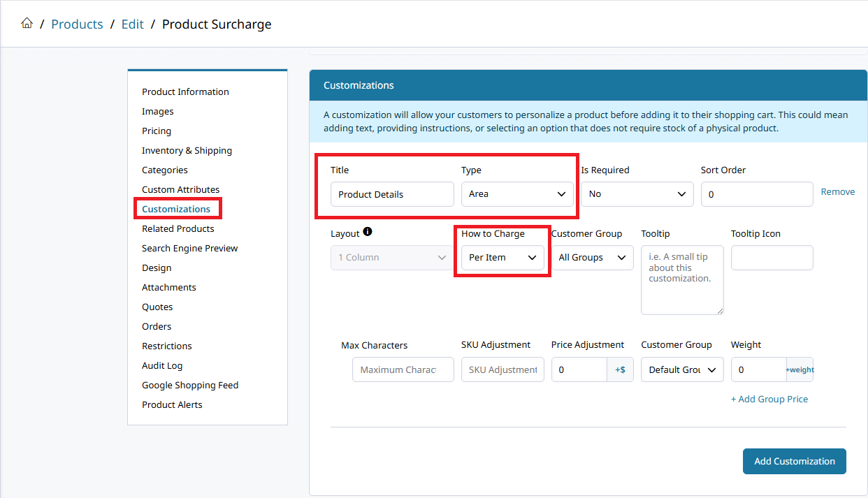Select Custom Attributes in sidebar
This screenshot has width=868, height=498.
point(180,189)
